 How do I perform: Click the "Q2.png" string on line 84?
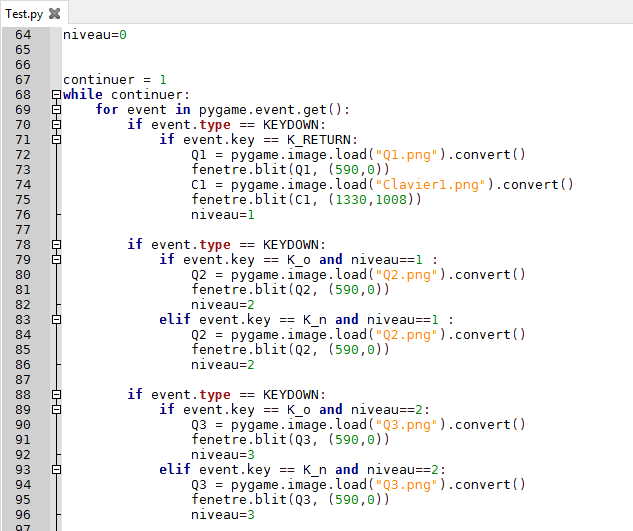(x=406, y=335)
